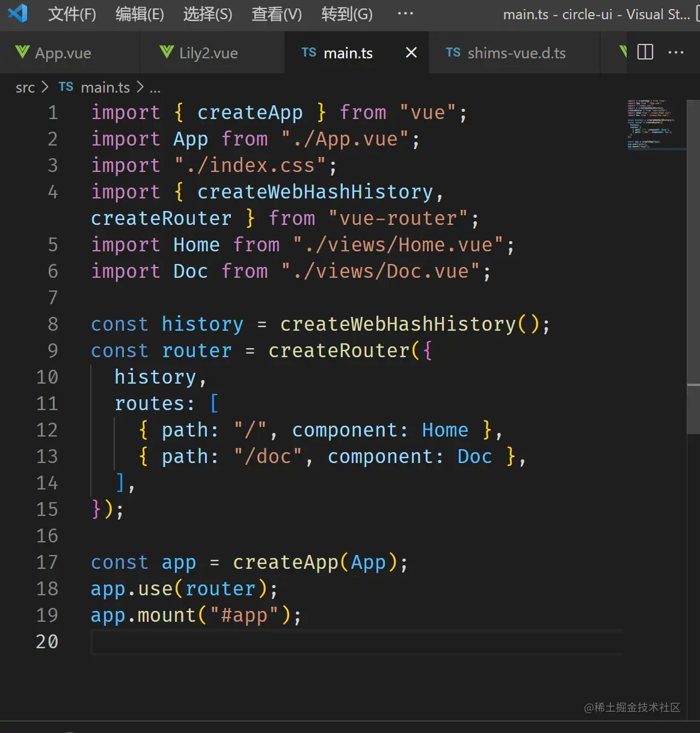Open the 查看(V) menu
Screen dimensions: 700x733
tap(277, 14)
